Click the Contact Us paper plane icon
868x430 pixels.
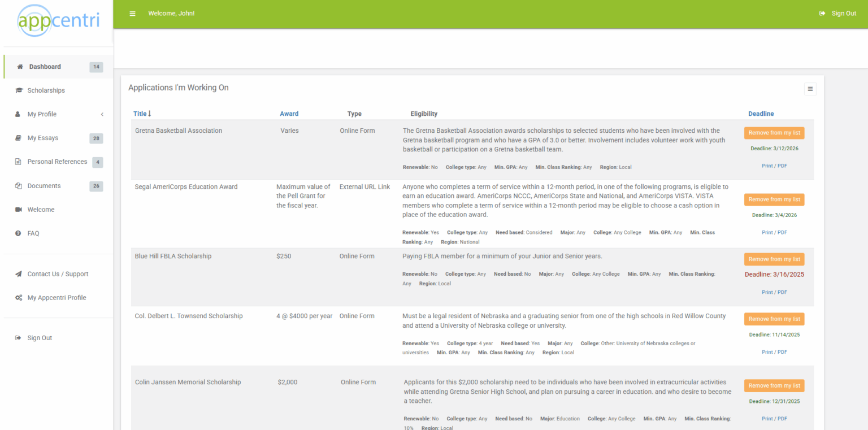pos(19,274)
